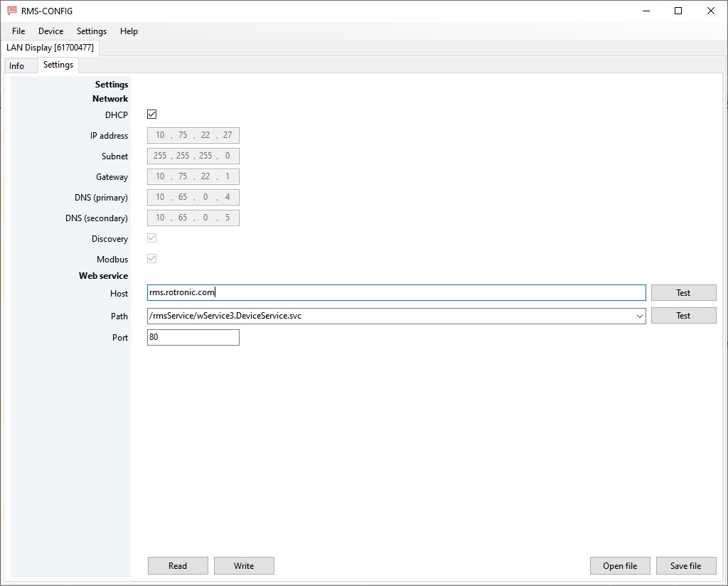The width and height of the screenshot is (728, 586).
Task: Toggle the Modbus checkbox
Action: (x=152, y=259)
